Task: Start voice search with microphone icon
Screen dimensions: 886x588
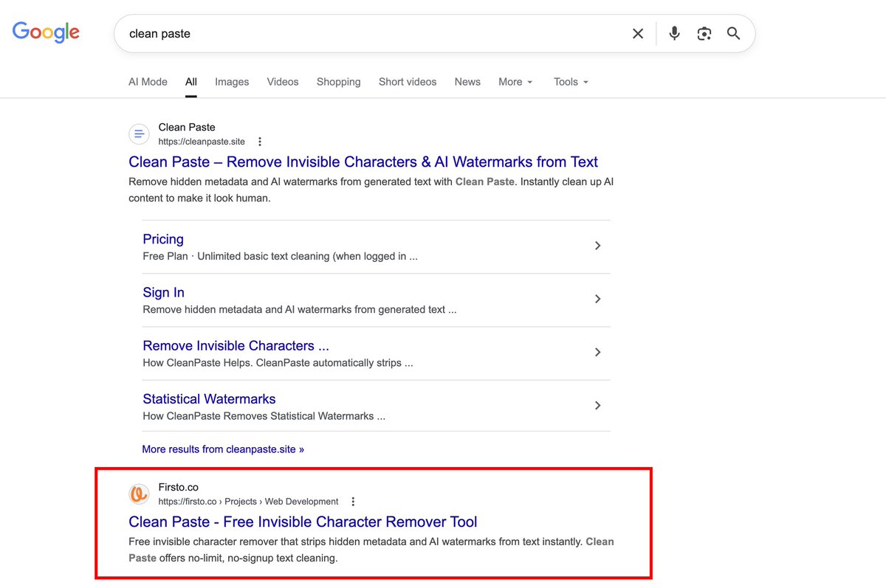Action: (674, 33)
